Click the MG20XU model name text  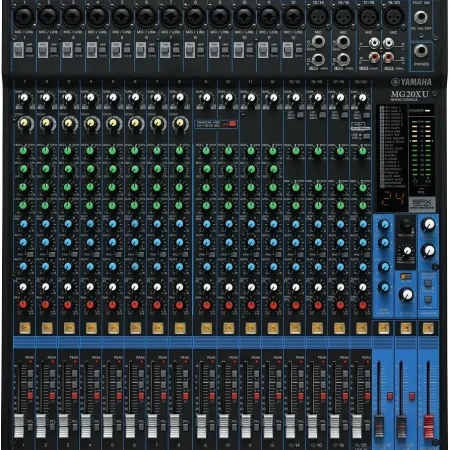pyautogui.click(x=409, y=95)
